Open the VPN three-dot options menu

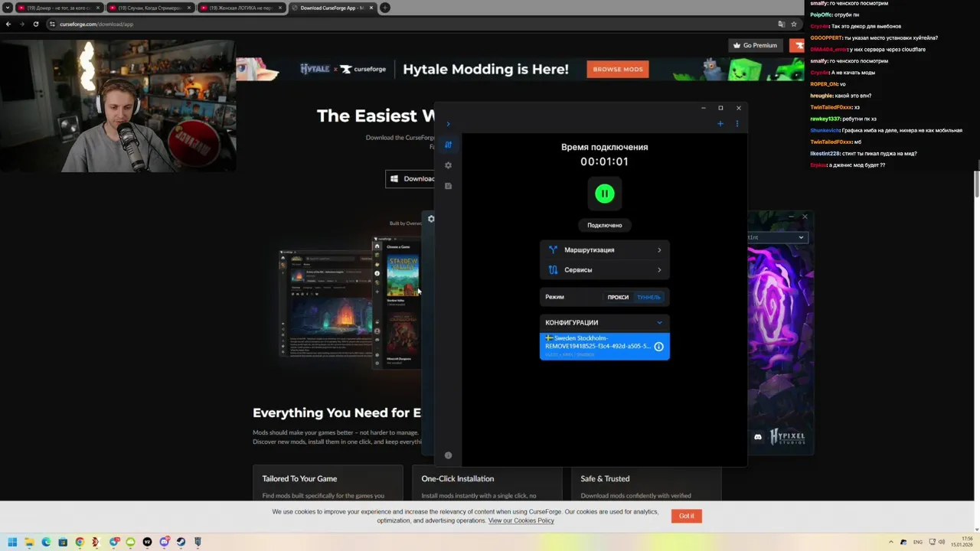pos(737,124)
